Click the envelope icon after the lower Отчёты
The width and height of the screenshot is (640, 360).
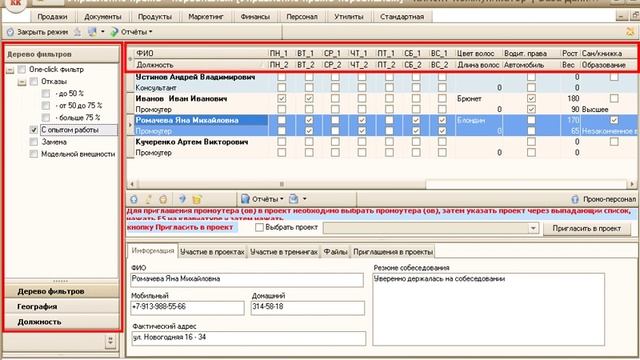[x=293, y=199]
